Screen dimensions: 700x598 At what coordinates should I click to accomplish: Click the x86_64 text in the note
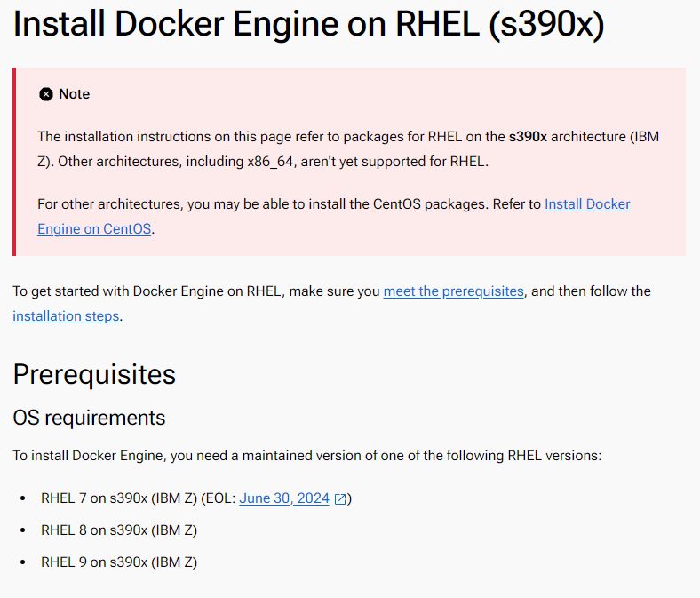(x=271, y=162)
